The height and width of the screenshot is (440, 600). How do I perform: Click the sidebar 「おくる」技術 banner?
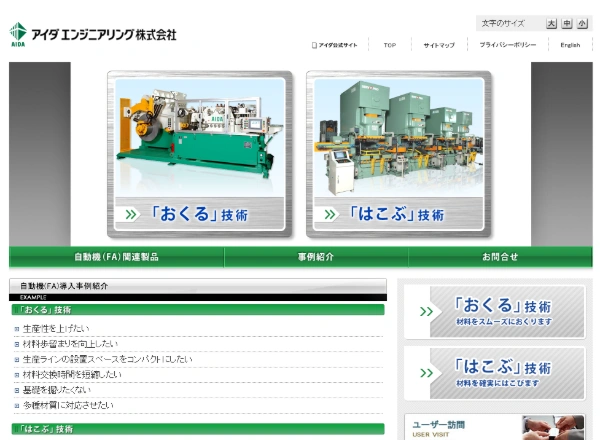pyautogui.click(x=495, y=312)
